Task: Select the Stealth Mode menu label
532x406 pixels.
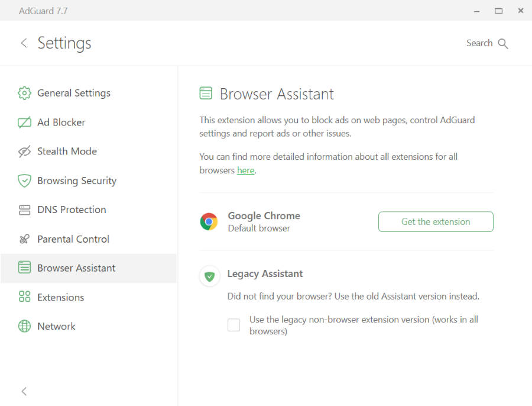Action: point(67,152)
